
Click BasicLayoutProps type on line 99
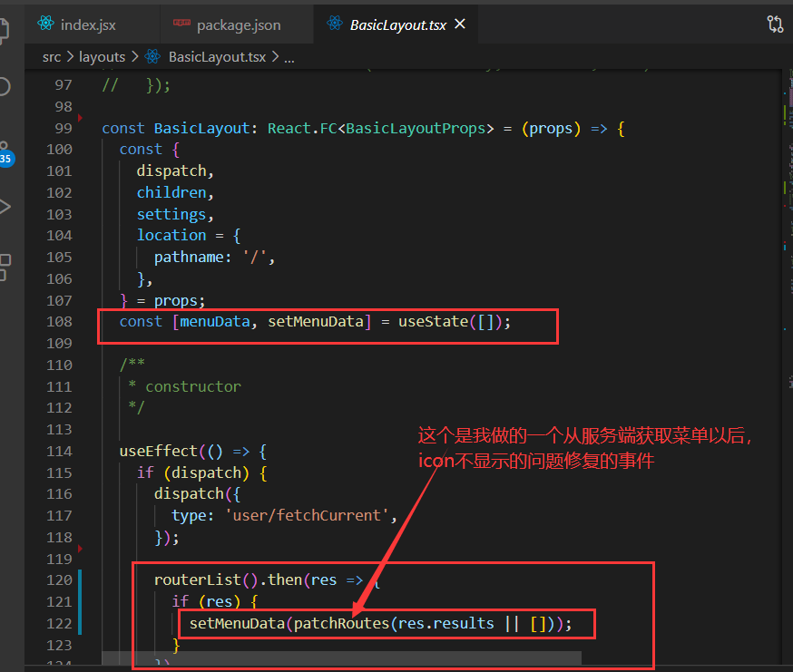[416, 129]
